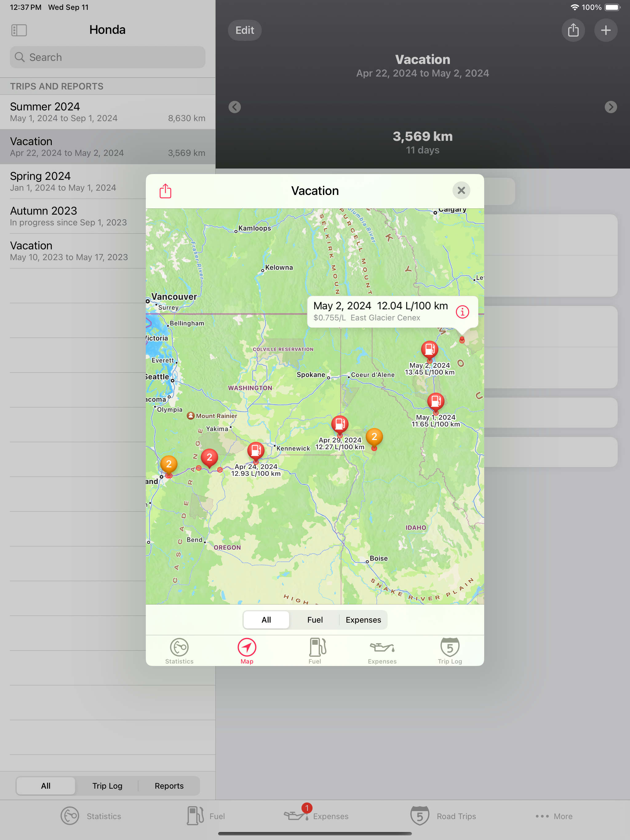
Task: Close the Vacation map popup
Action: click(x=461, y=190)
